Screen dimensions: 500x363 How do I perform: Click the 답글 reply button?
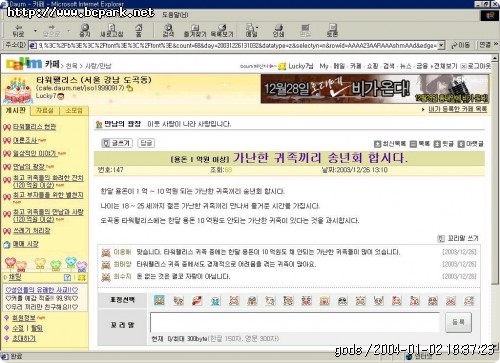coord(146,143)
